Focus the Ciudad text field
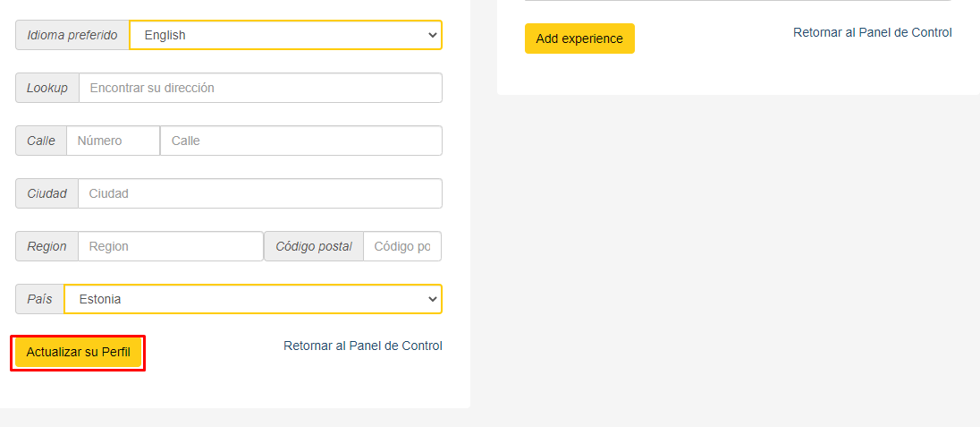The height and width of the screenshot is (427, 980). point(260,193)
